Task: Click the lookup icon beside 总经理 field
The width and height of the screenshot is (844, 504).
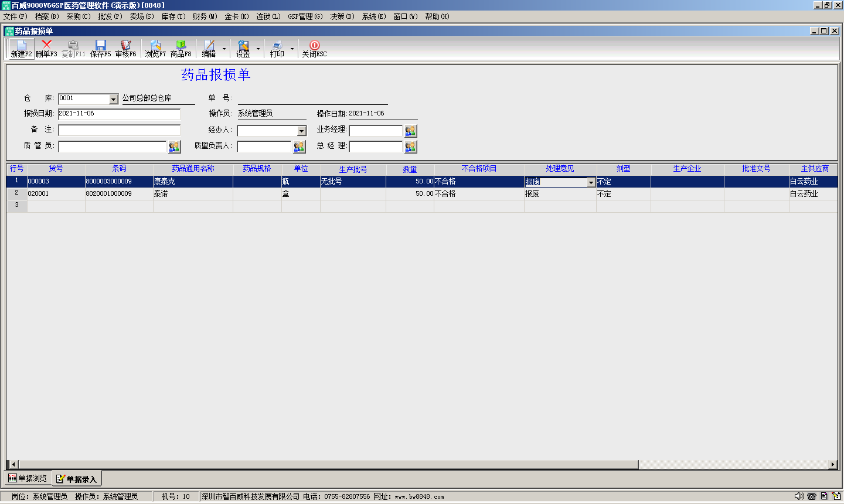Action: click(x=410, y=147)
